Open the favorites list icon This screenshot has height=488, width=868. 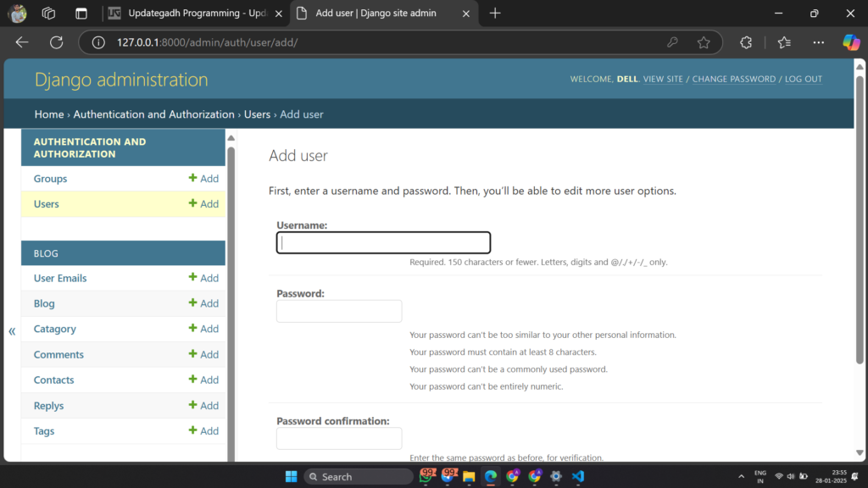(x=784, y=42)
